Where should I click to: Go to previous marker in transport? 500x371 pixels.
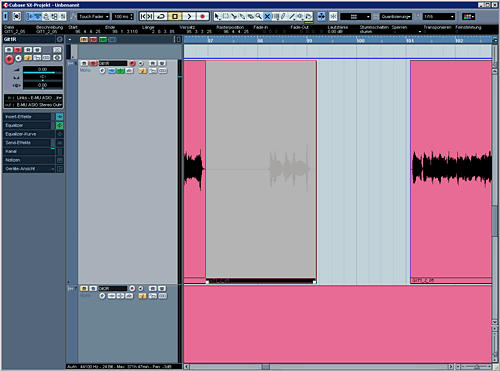point(143,16)
